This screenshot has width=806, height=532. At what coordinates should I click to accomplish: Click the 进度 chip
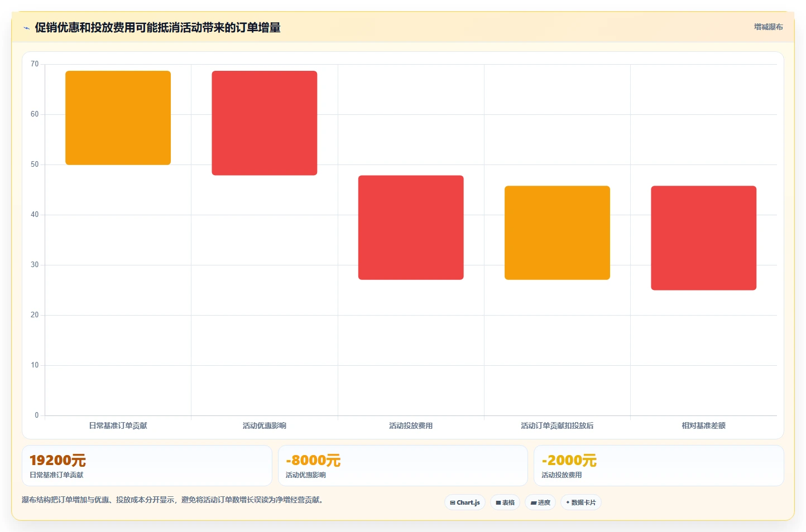[x=540, y=502]
